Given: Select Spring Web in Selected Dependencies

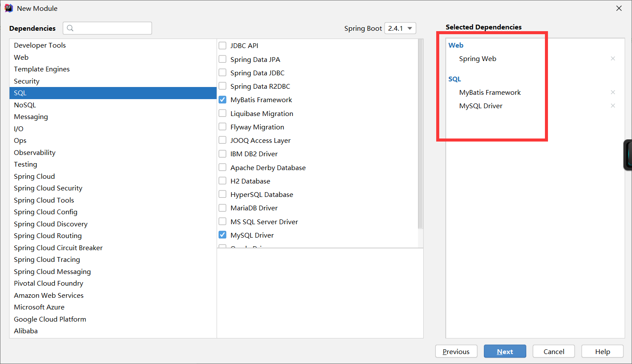Looking at the screenshot, I should [477, 58].
